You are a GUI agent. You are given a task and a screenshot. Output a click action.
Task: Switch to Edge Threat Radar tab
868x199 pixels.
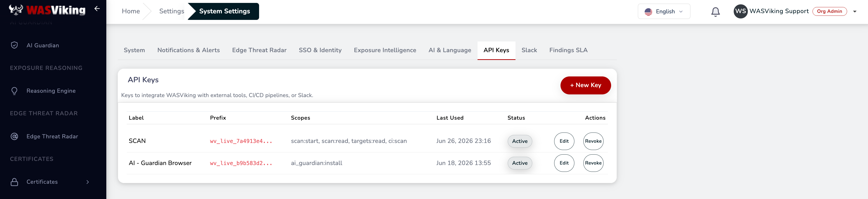259,50
